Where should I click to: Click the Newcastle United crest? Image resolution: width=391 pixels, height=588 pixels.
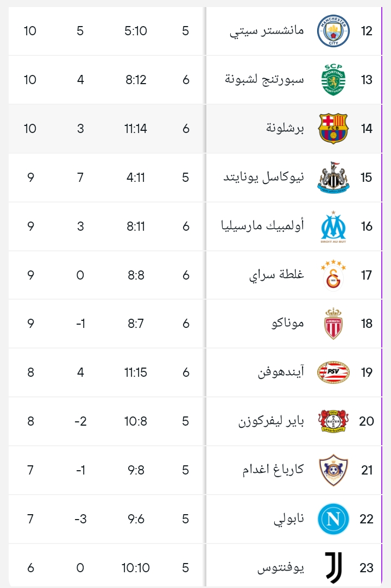[x=333, y=178]
